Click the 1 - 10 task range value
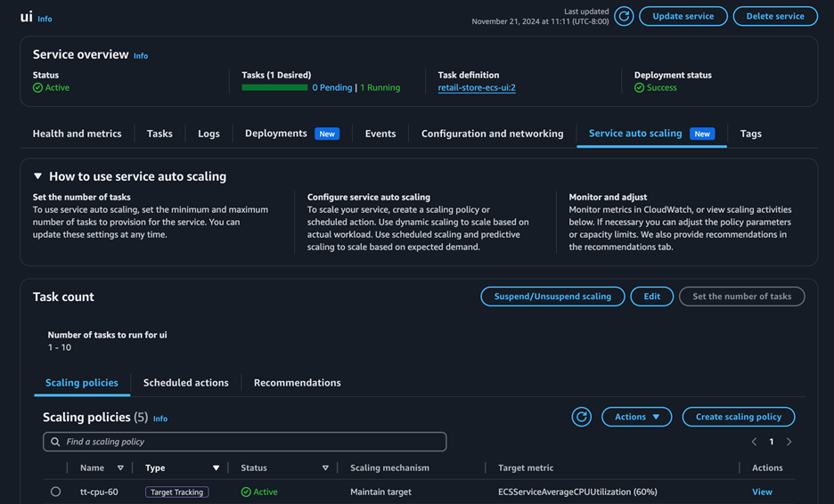The width and height of the screenshot is (834, 504). point(60,347)
